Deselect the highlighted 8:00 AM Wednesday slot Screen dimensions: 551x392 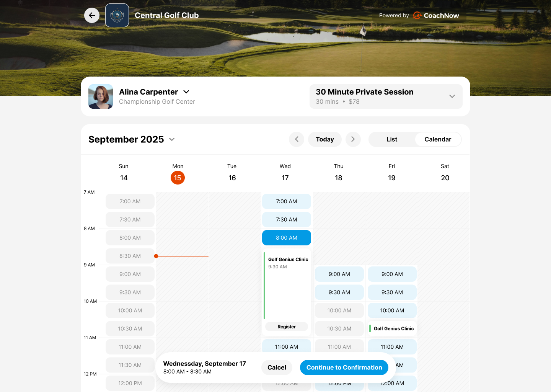coord(286,238)
